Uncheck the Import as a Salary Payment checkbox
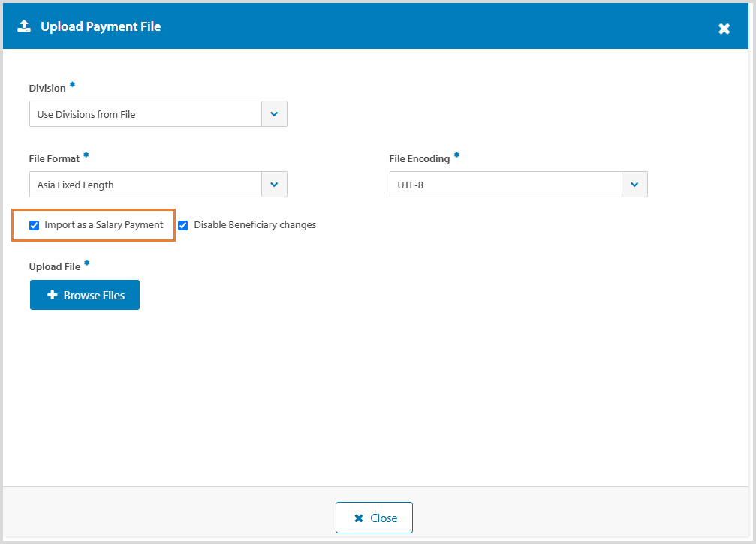Screen dimensions: 756x544 point(34,225)
